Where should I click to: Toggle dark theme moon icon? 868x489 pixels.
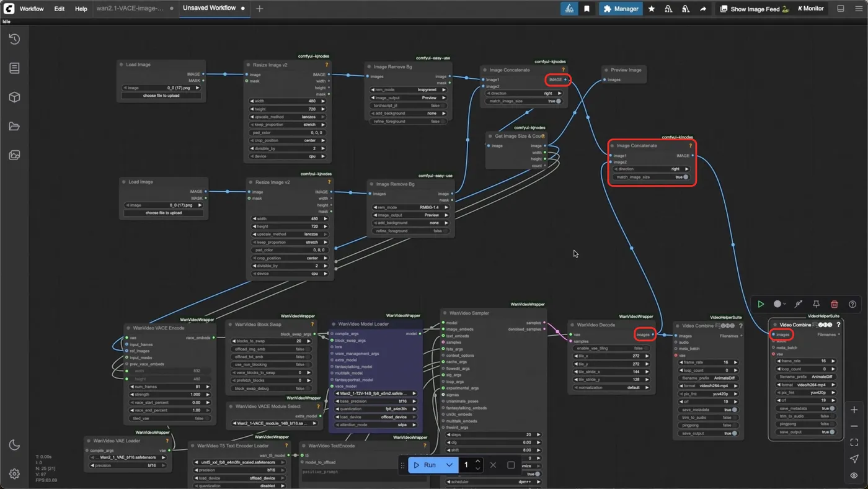point(14,445)
